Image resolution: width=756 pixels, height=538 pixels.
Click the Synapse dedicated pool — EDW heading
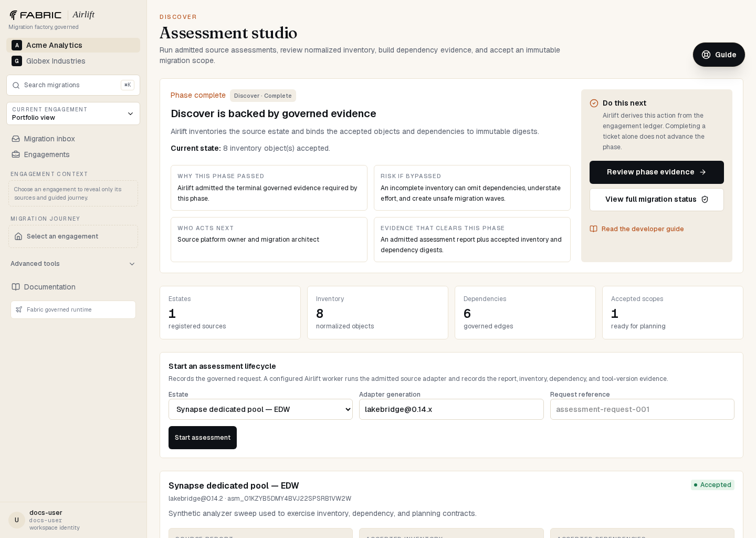click(x=234, y=486)
